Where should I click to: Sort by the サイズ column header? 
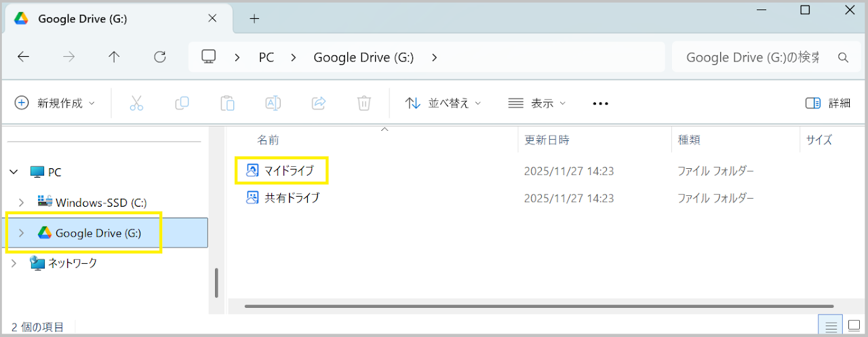818,140
